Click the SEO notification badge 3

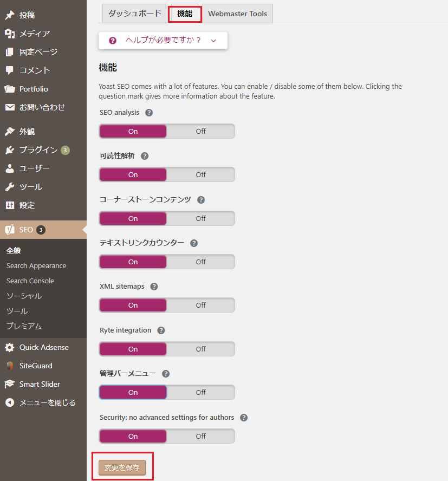click(x=41, y=230)
